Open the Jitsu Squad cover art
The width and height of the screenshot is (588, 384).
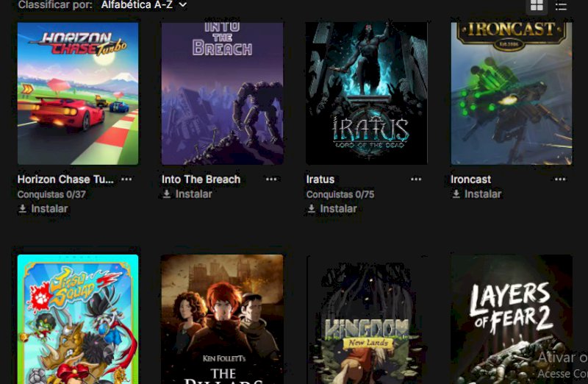(x=78, y=319)
